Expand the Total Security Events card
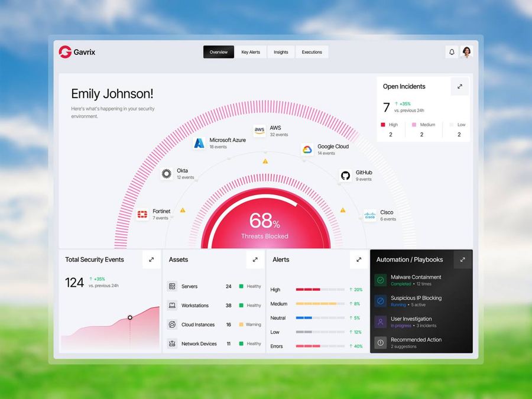 pos(151,259)
